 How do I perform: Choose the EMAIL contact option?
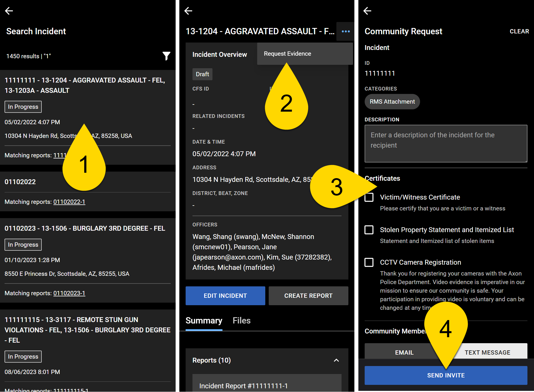tap(404, 352)
